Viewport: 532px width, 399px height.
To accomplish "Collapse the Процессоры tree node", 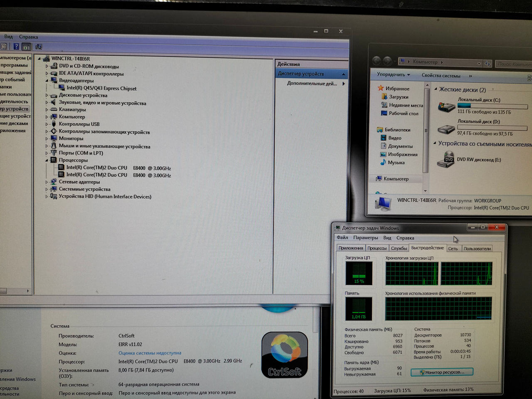I will click(46, 160).
